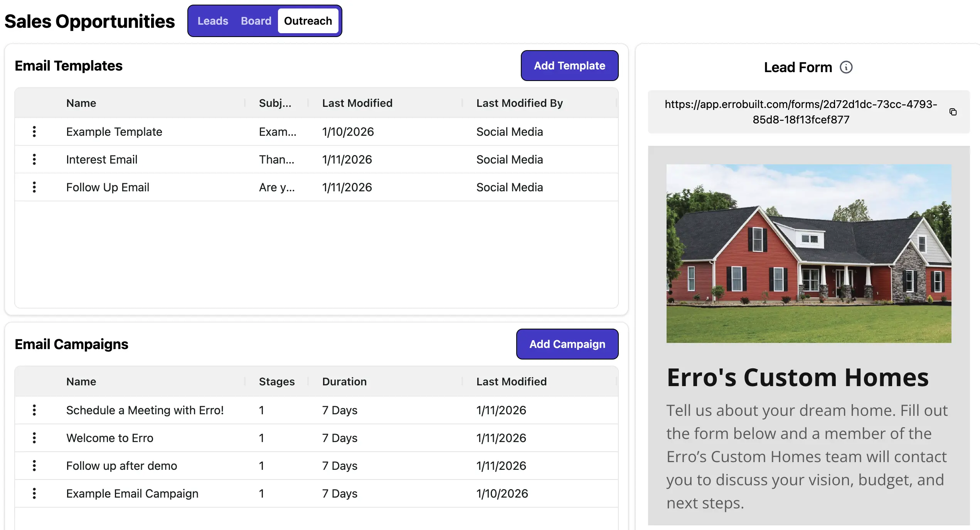Open the Follow Up Email three-dot menu
This screenshot has height=530, width=980.
coord(34,187)
